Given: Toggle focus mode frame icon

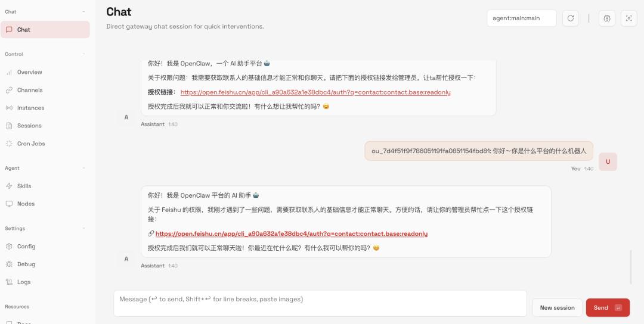Looking at the screenshot, I should [628, 18].
